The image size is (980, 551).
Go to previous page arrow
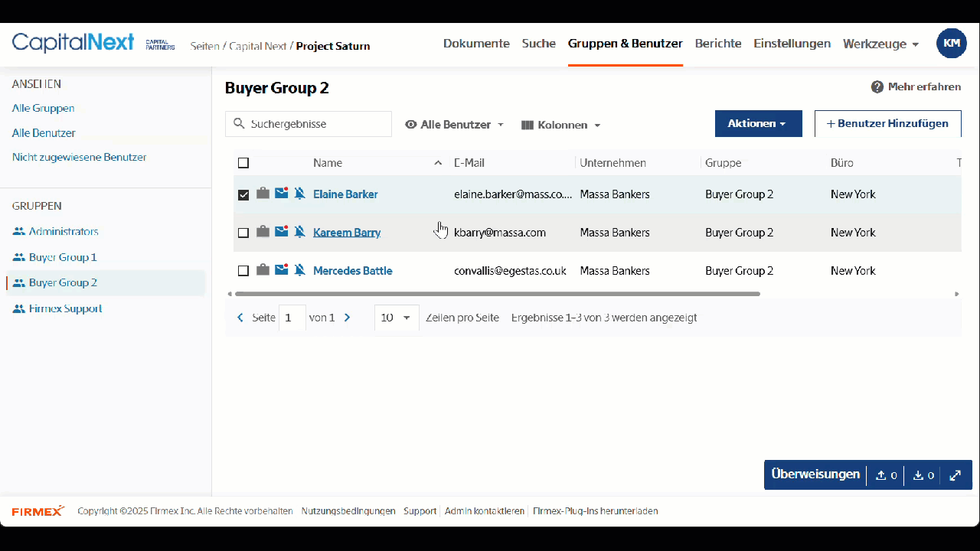[240, 318]
